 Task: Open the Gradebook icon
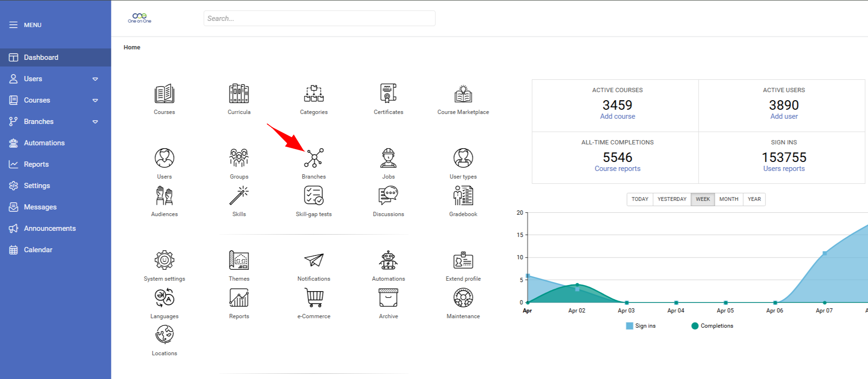[x=463, y=196]
